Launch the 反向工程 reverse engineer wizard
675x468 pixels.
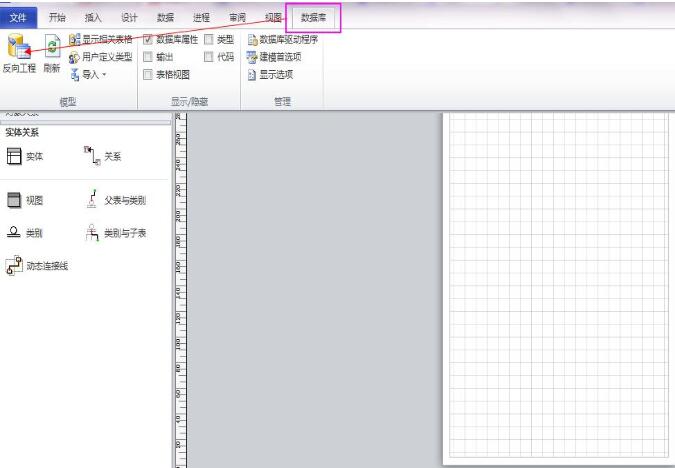pos(19,53)
